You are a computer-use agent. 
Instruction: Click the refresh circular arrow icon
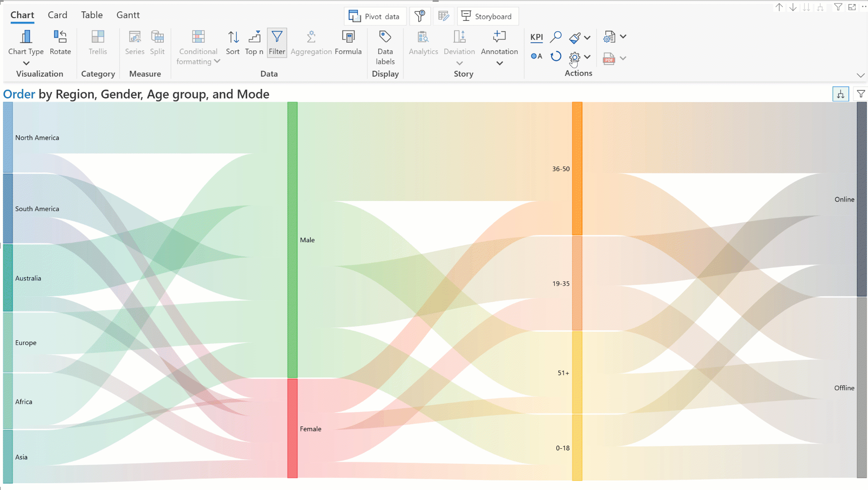[x=556, y=57]
